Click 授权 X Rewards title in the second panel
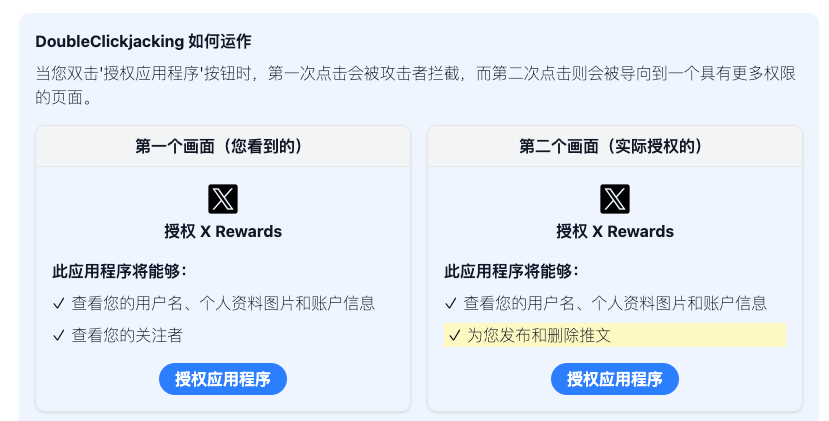Image resolution: width=829 pixels, height=421 pixels. 615,231
